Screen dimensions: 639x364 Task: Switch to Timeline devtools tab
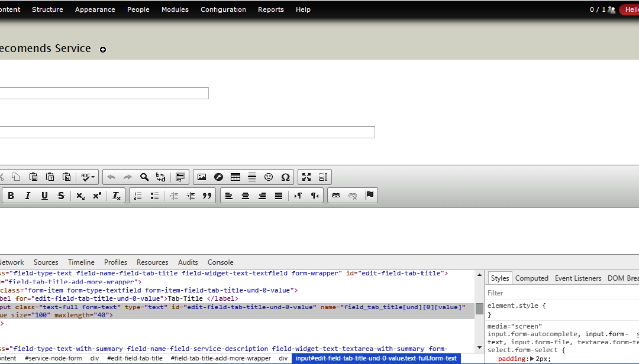(81, 262)
